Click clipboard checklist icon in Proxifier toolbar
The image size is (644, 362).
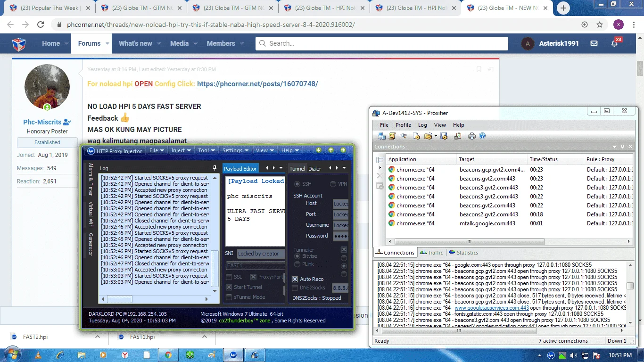tap(457, 136)
